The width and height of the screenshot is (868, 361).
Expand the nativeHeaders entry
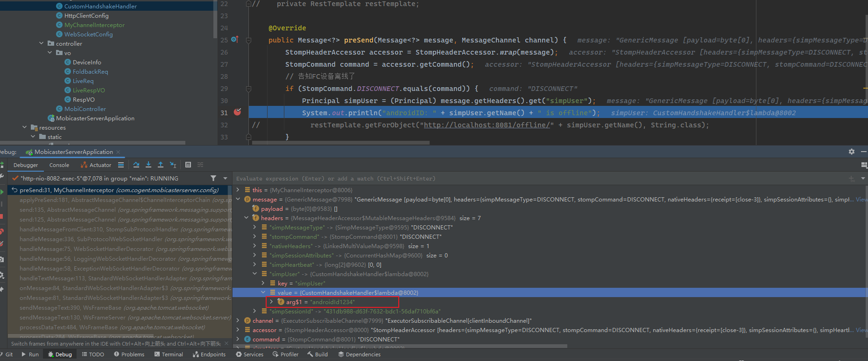[x=255, y=246]
